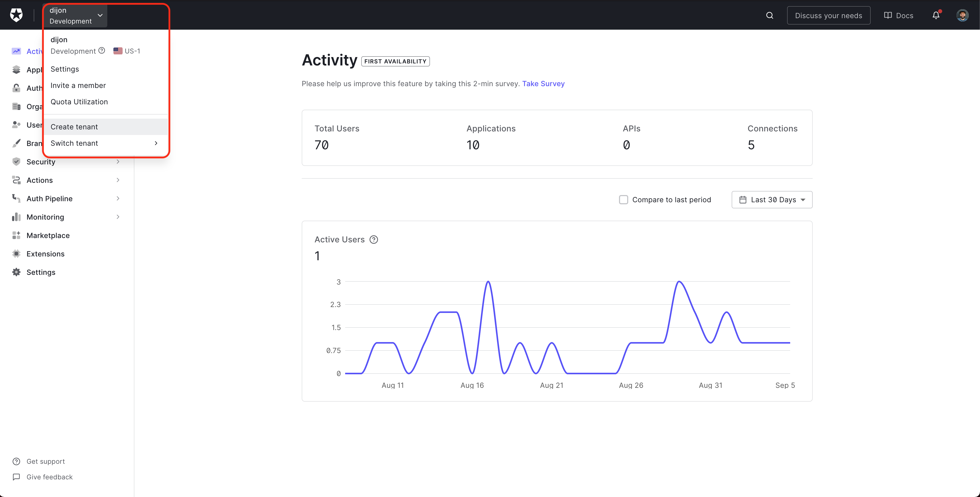This screenshot has width=980, height=497.
Task: Click the Applications count 10
Action: tap(473, 145)
